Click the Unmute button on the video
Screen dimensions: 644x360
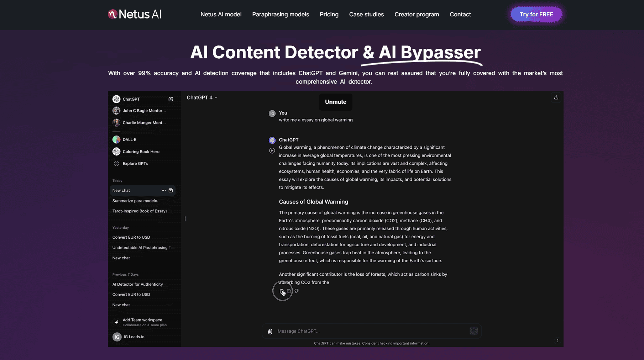tap(335, 102)
